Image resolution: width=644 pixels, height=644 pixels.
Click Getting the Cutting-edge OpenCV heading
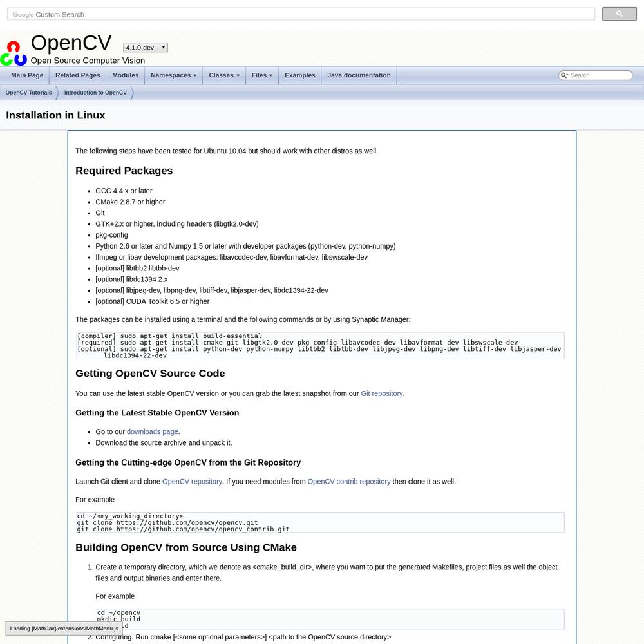click(187, 462)
